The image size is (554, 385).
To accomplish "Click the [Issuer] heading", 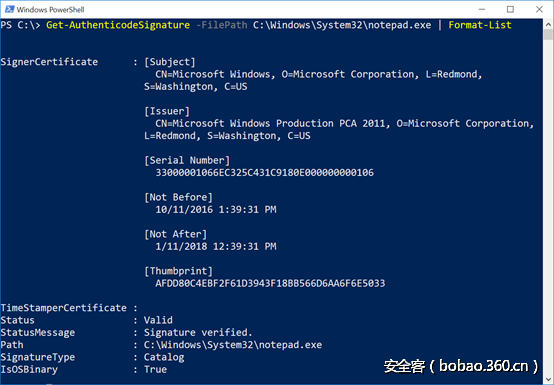I will click(167, 111).
